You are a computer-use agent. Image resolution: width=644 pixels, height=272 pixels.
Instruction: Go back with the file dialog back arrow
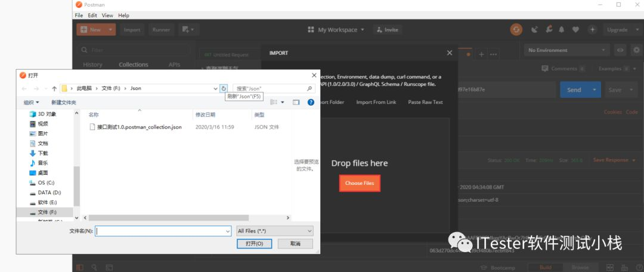click(x=24, y=88)
